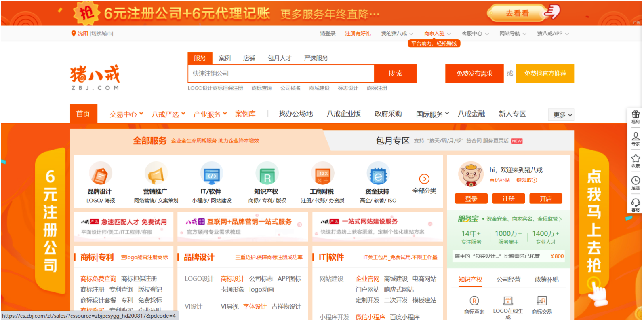Image resolution: width=644 pixels, height=322 pixels.
Task: Switch to the 公司经营 tab
Action: 508,280
